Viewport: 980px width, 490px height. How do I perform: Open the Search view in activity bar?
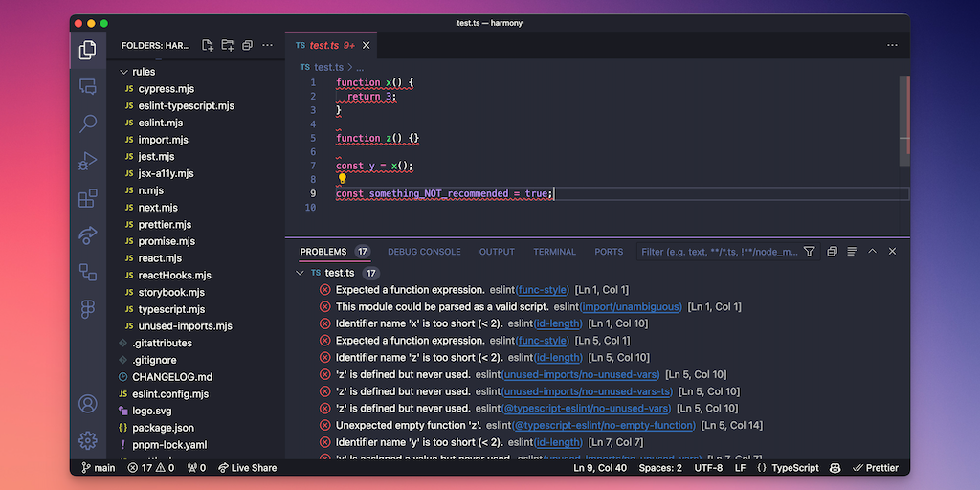88,123
